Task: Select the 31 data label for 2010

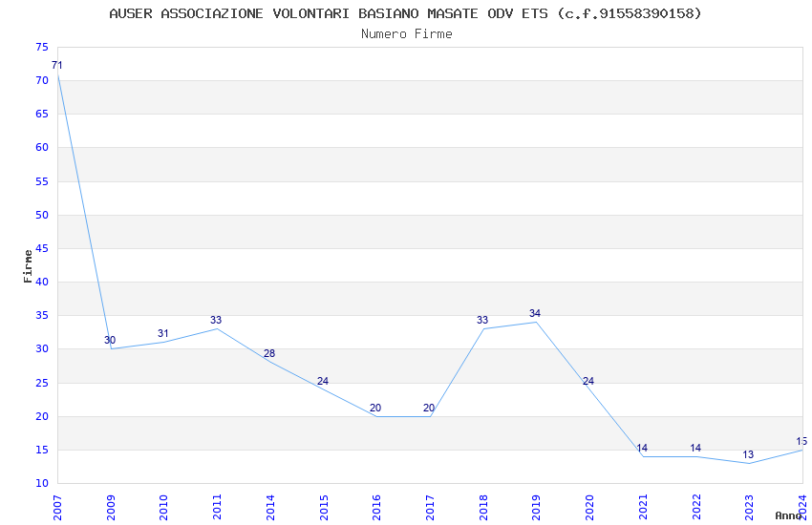Action: point(163,334)
